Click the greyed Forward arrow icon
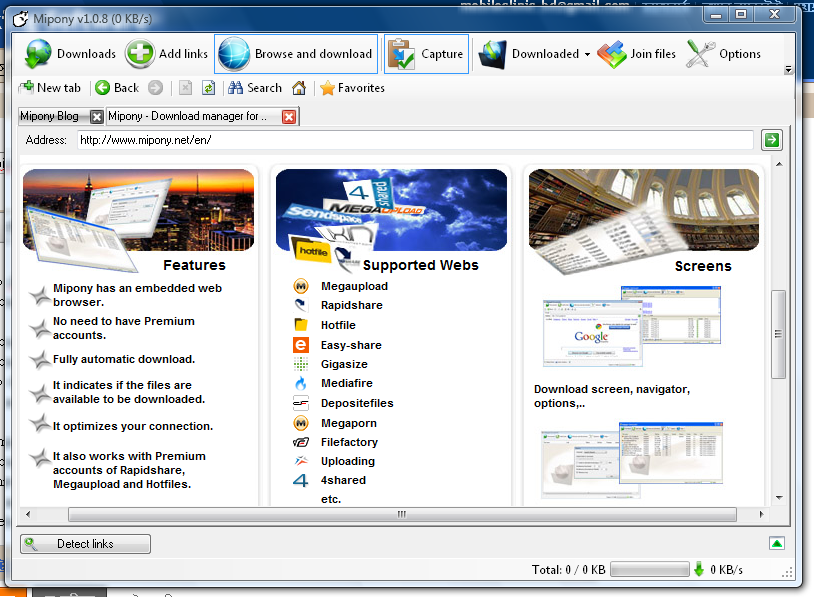The height and width of the screenshot is (597, 814). pyautogui.click(x=155, y=88)
